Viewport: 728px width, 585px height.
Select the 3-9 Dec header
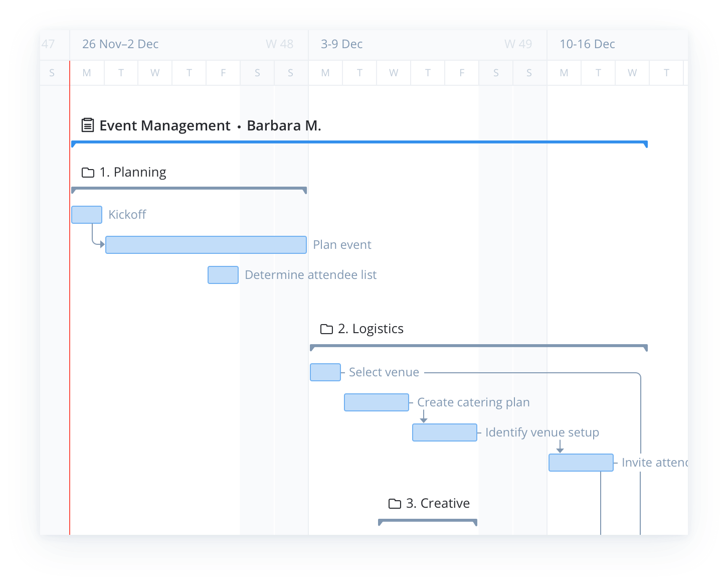[341, 44]
